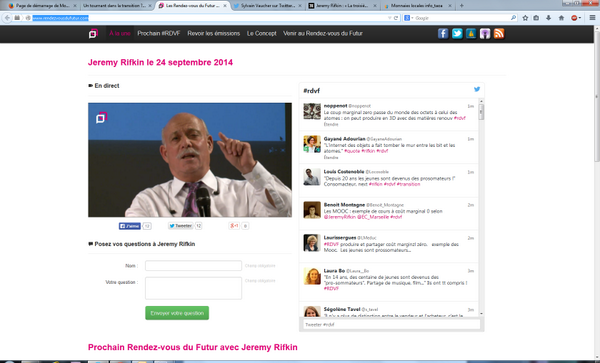Click the green 'Envoyer votre question' button

177,313
